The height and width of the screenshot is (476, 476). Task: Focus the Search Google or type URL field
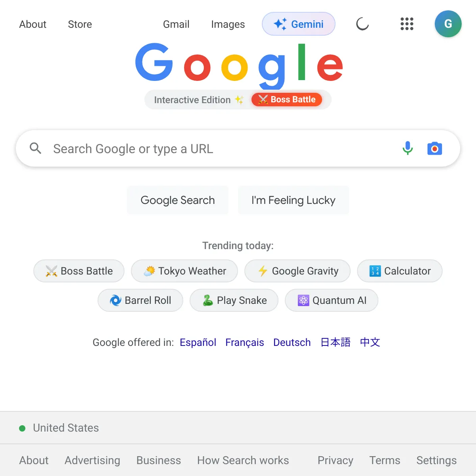tap(222, 148)
